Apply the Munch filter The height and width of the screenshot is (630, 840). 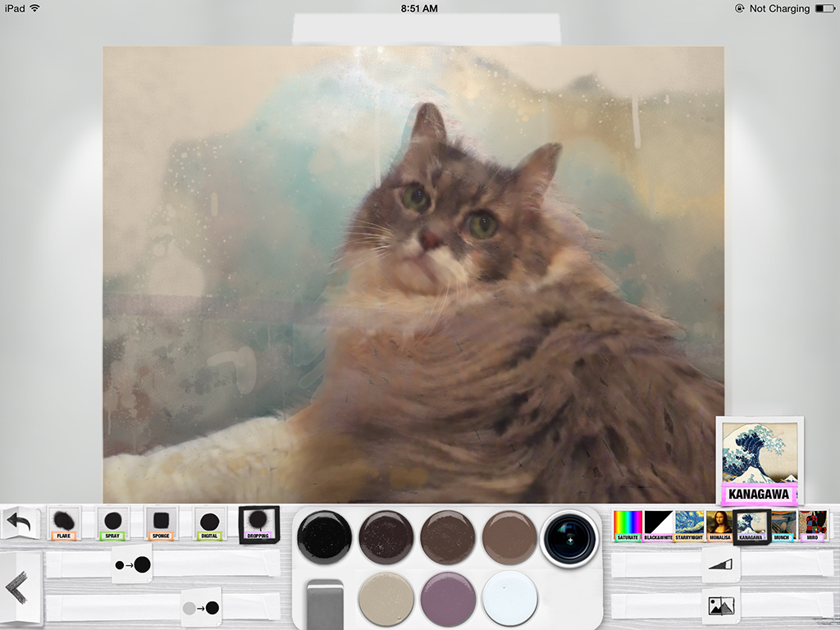tap(784, 525)
